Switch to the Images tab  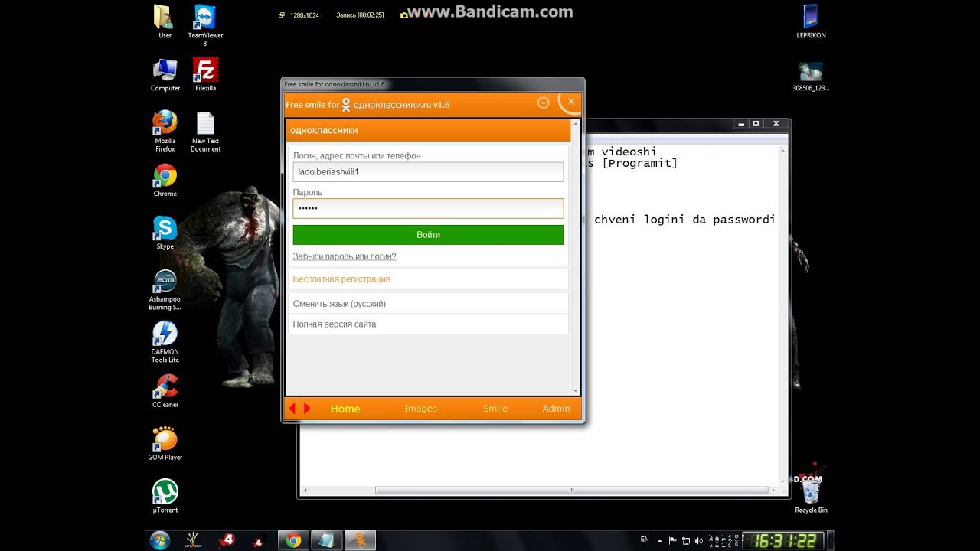coord(420,409)
